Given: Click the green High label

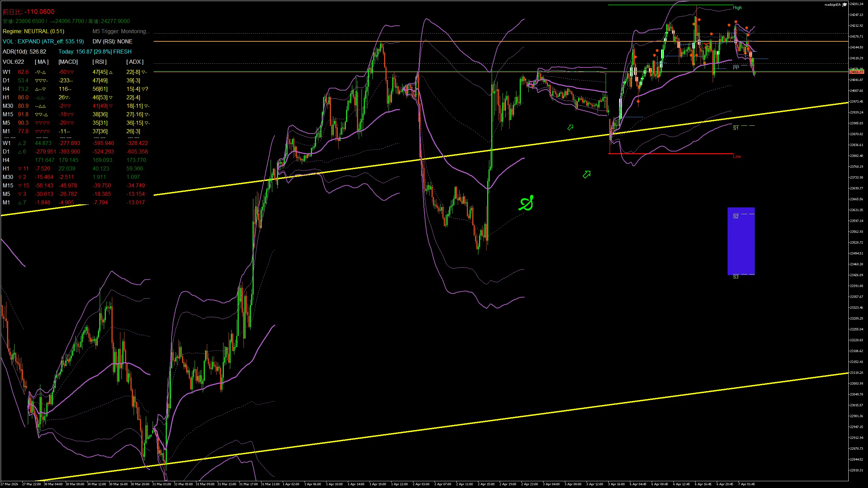Looking at the screenshot, I should coord(737,7).
